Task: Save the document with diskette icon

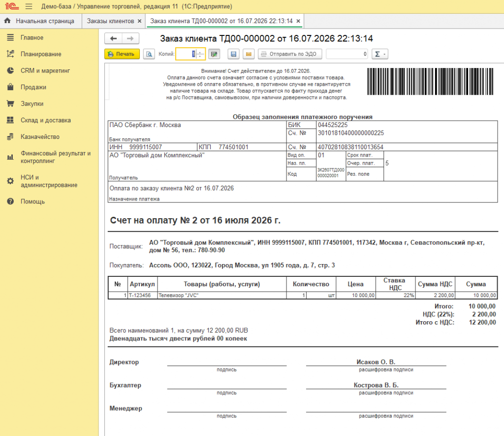Action: (234, 54)
